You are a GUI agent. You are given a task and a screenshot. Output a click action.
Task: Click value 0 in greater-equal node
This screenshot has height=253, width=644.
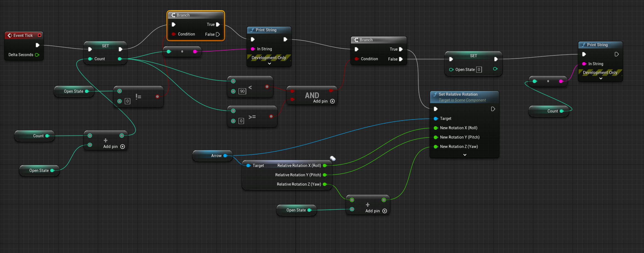(x=241, y=121)
